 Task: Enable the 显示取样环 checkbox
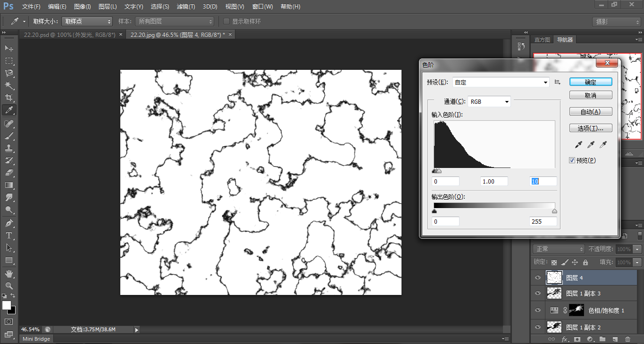226,22
